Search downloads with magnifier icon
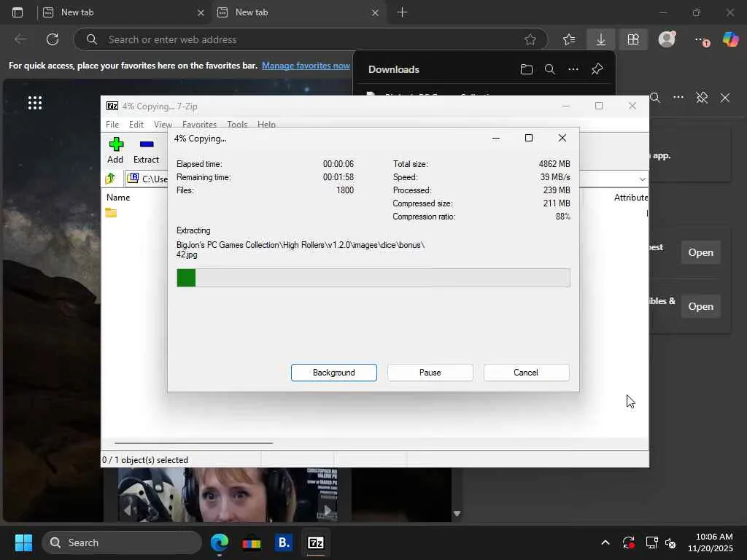This screenshot has height=560, width=747. (x=550, y=69)
